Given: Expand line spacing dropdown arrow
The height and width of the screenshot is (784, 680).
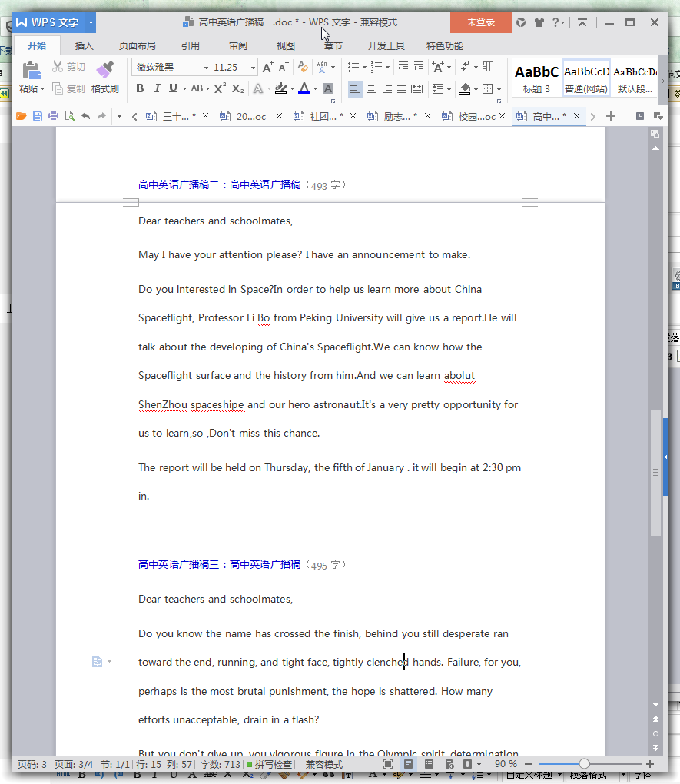Looking at the screenshot, I should tap(449, 89).
